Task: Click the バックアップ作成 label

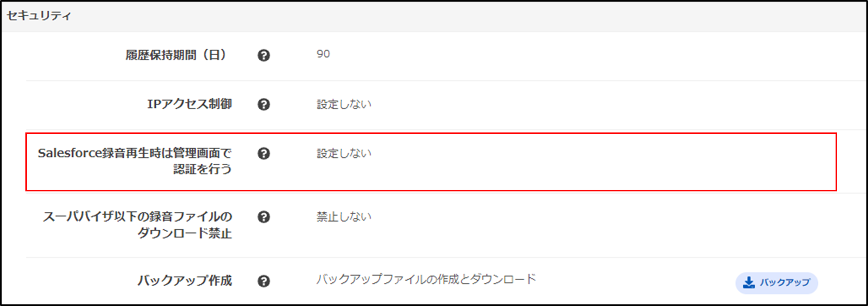Action: point(184,281)
